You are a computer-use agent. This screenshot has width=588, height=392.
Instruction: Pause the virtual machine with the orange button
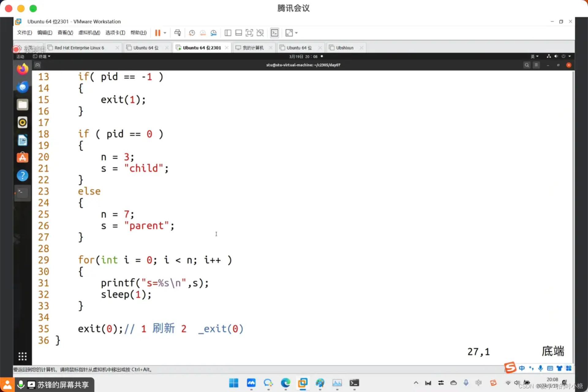tap(157, 33)
